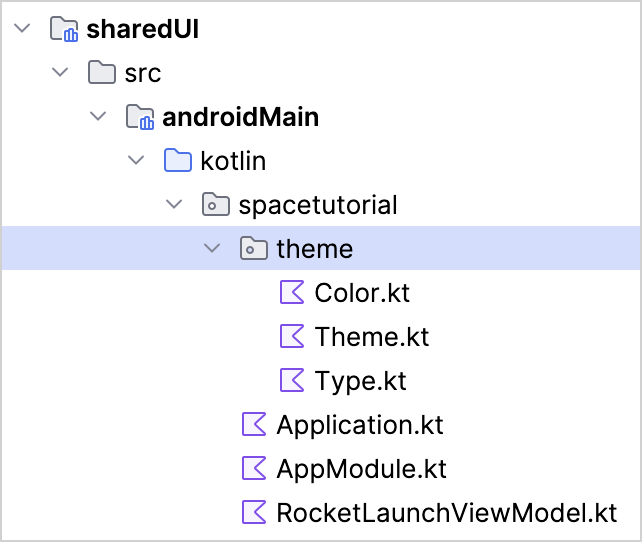Collapse the theme package chevron
The width and height of the screenshot is (642, 542).
tap(212, 248)
